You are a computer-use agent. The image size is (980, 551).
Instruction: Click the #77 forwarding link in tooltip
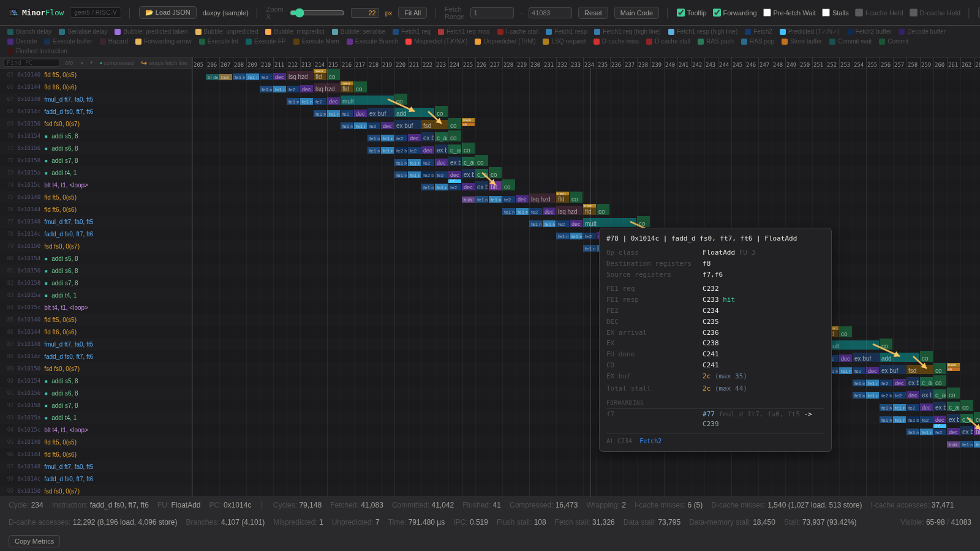pos(709,414)
